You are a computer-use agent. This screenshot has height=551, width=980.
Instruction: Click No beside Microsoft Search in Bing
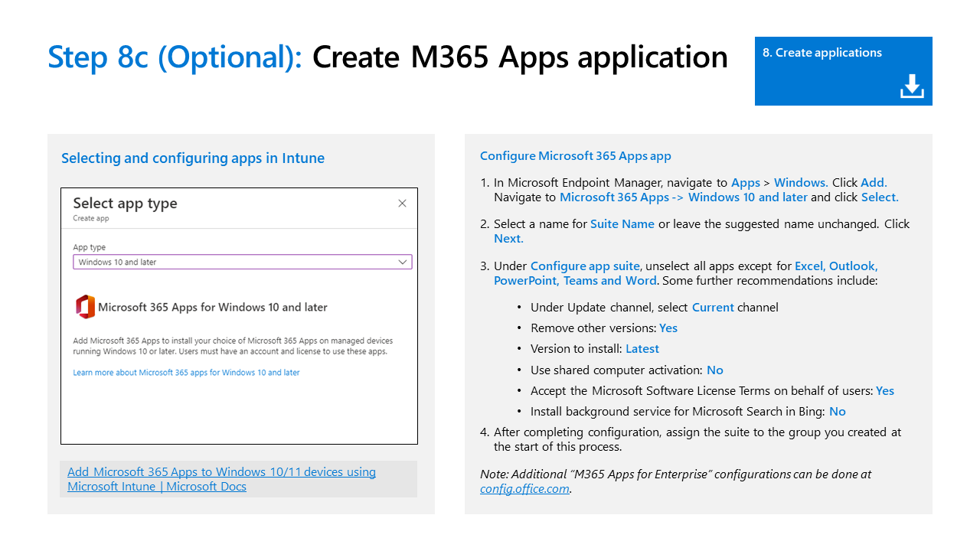tap(838, 412)
